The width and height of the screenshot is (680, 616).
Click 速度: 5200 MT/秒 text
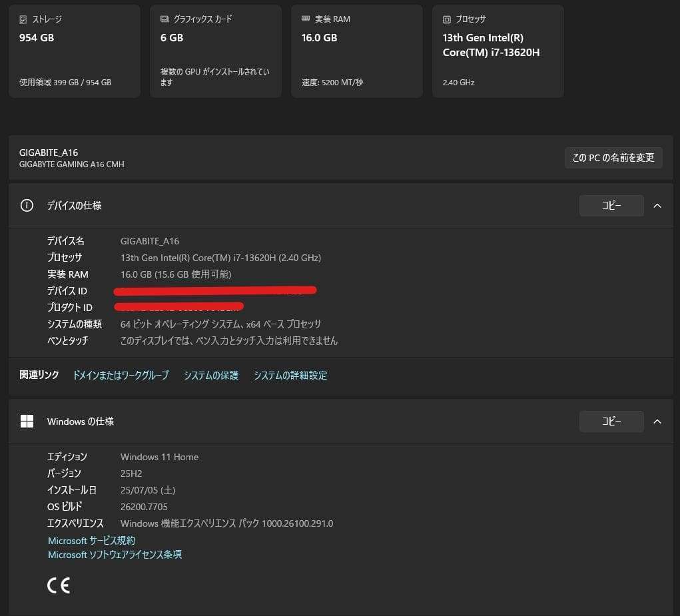332,83
